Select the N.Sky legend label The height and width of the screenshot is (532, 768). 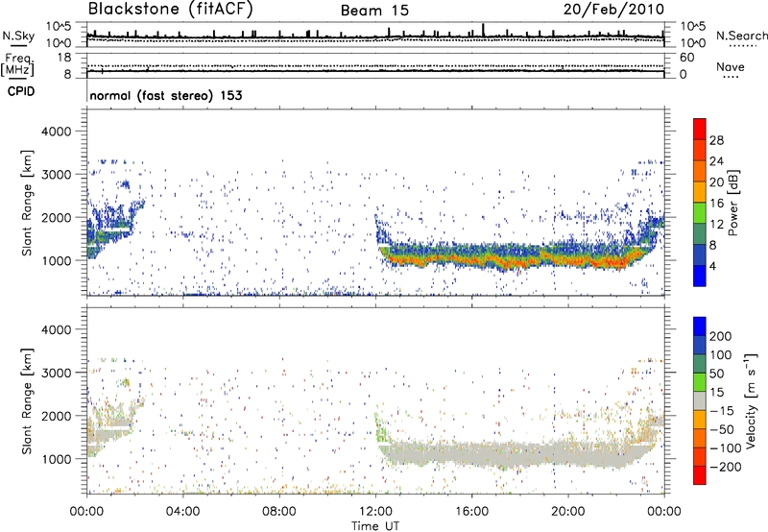[x=18, y=36]
